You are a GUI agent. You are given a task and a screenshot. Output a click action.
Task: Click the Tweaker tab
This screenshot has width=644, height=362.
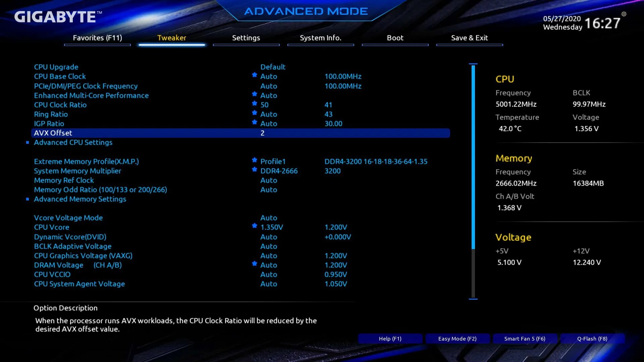point(172,38)
